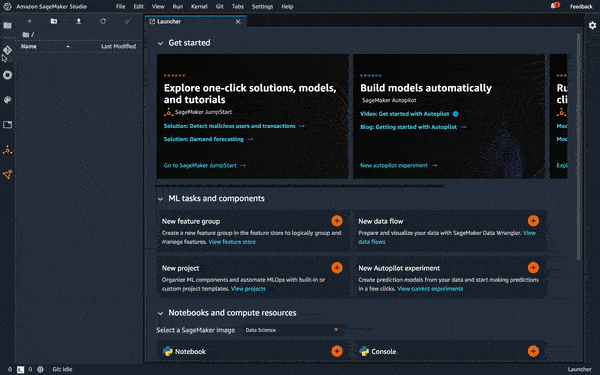
Task: Open SageMaker resources sidebar icon
Action: 7,175
